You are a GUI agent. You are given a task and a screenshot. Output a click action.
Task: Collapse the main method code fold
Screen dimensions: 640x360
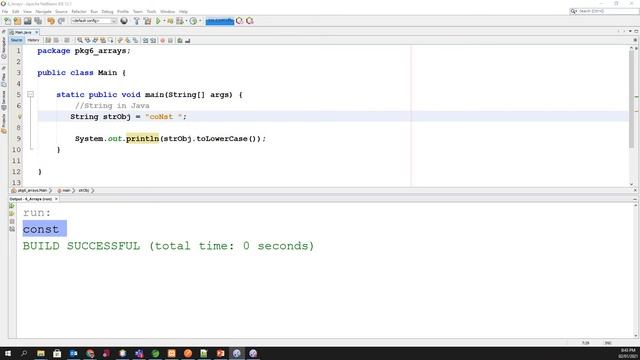[30, 94]
